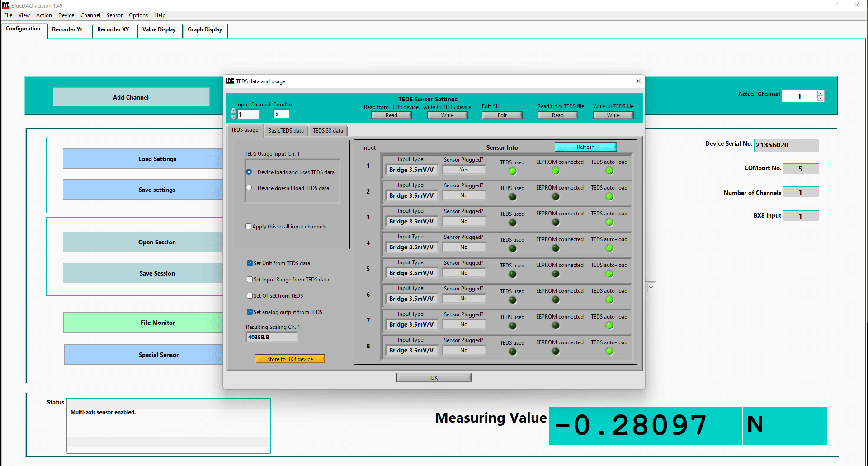Check 'Set Offset from TEDS' box
Image resolution: width=868 pixels, height=466 pixels.
coord(250,296)
